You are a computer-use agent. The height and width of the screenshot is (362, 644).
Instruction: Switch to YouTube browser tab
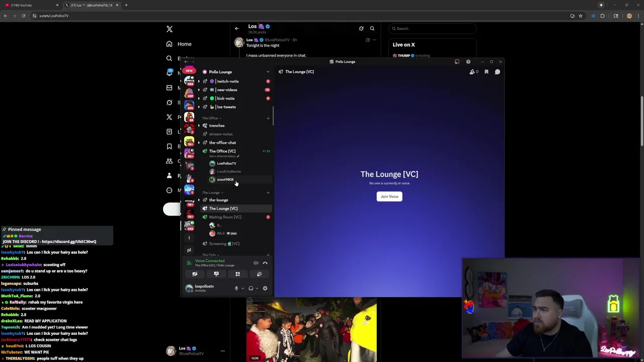point(31,5)
